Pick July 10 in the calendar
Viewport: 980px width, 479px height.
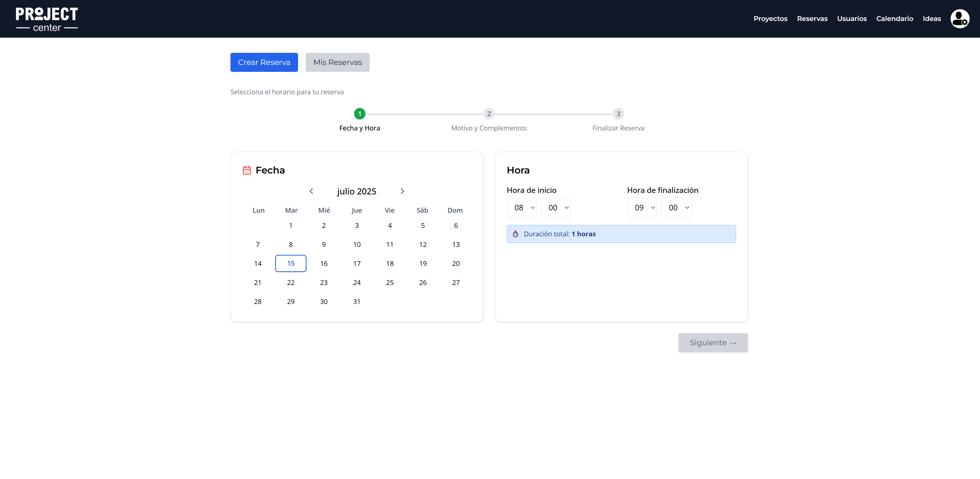[357, 244]
